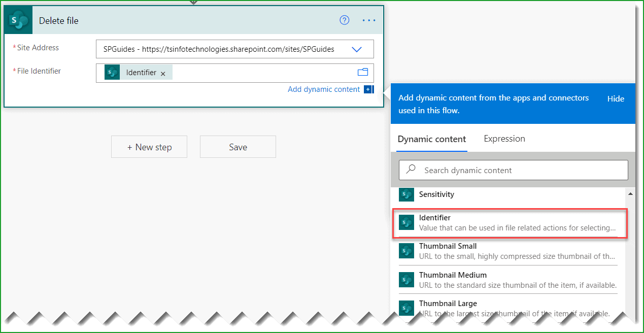Image resolution: width=644 pixels, height=333 pixels.
Task: Click the New step button
Action: (x=149, y=147)
